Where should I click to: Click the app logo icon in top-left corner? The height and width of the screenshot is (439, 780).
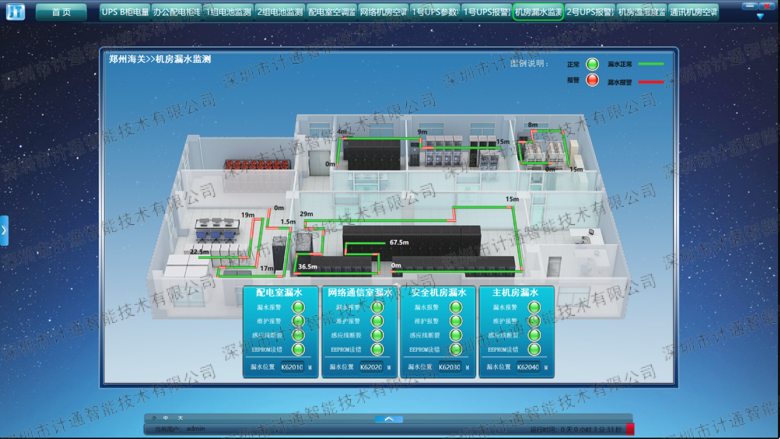(14, 12)
